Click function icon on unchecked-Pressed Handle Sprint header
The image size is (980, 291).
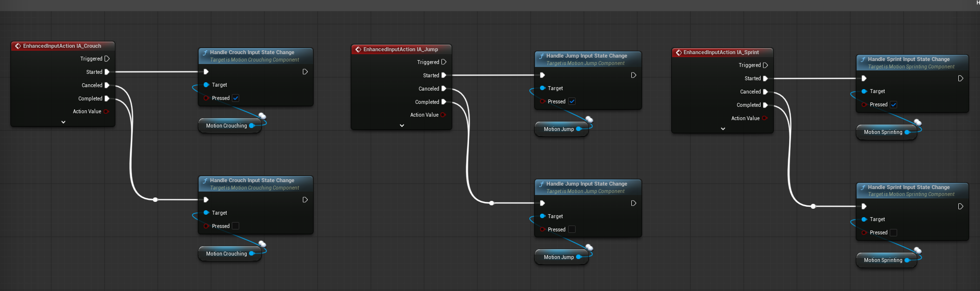(863, 188)
